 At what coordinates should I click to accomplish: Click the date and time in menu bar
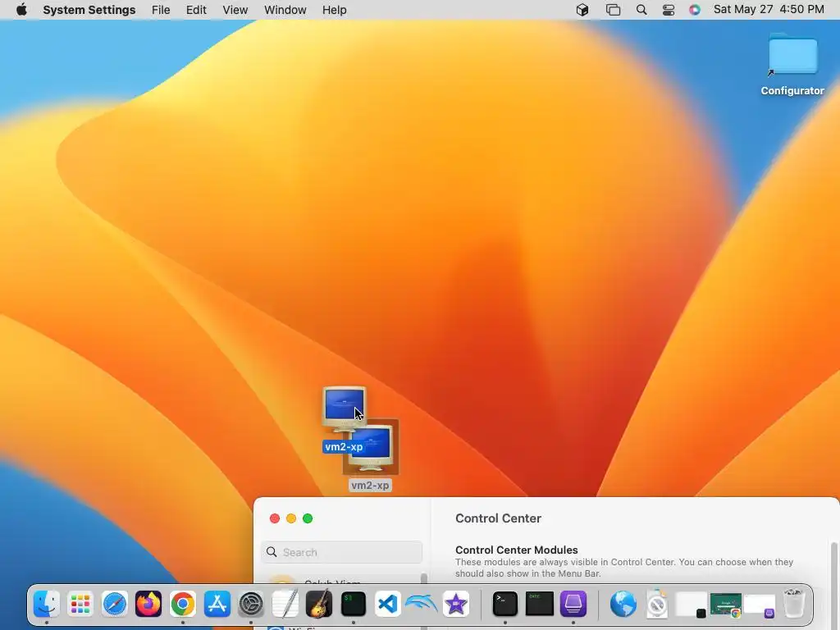(769, 10)
